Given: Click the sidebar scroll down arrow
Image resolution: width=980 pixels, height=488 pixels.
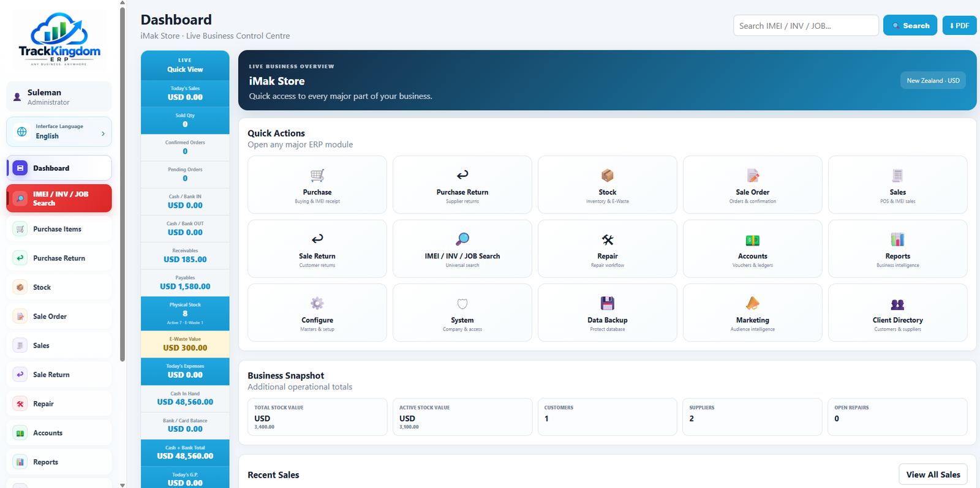Looking at the screenshot, I should click(123, 484).
